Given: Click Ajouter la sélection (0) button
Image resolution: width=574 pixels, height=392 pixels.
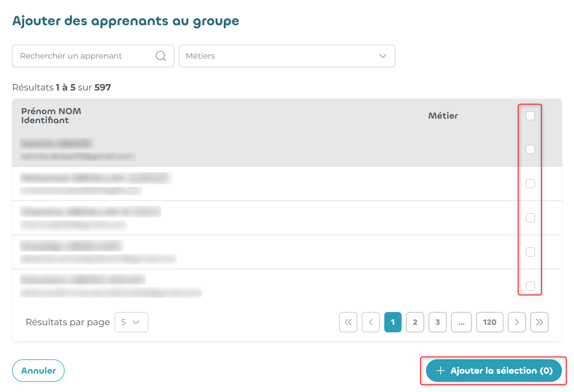Looking at the screenshot, I should [x=494, y=371].
